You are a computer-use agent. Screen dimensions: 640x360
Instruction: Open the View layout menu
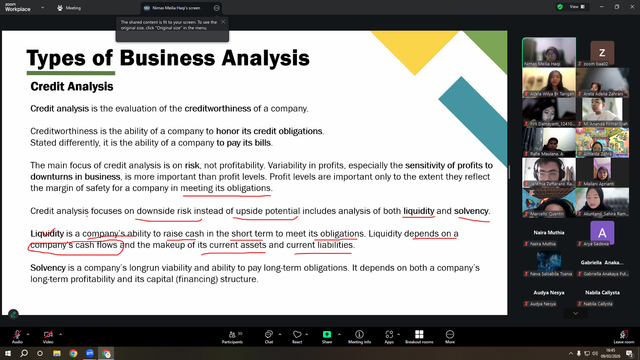click(x=578, y=7)
